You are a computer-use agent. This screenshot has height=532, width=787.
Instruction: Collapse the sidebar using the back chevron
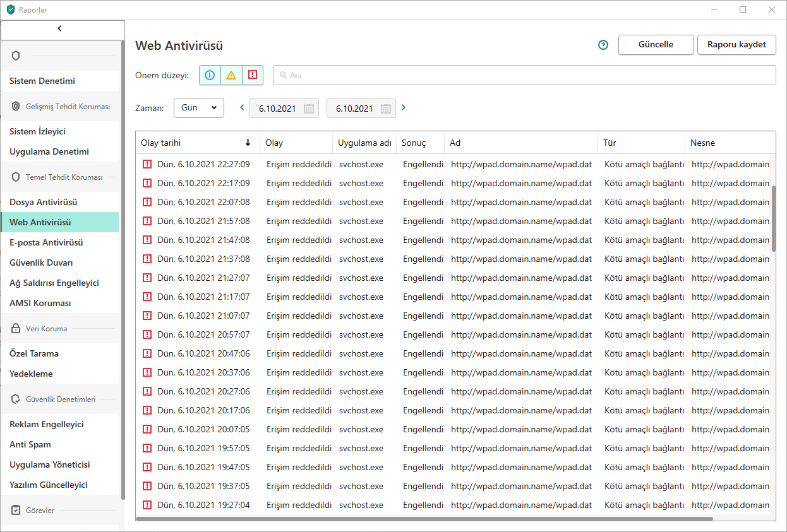coord(60,28)
